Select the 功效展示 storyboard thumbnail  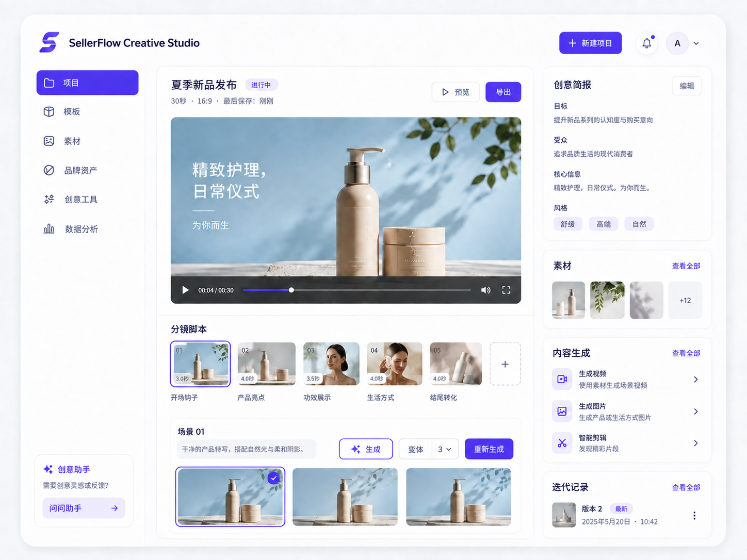pos(331,364)
